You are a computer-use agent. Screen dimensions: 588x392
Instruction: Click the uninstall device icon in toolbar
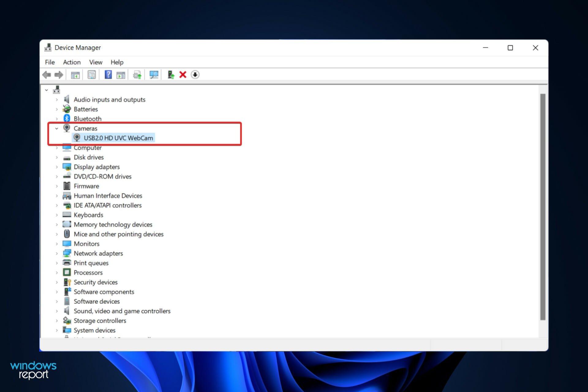click(183, 74)
